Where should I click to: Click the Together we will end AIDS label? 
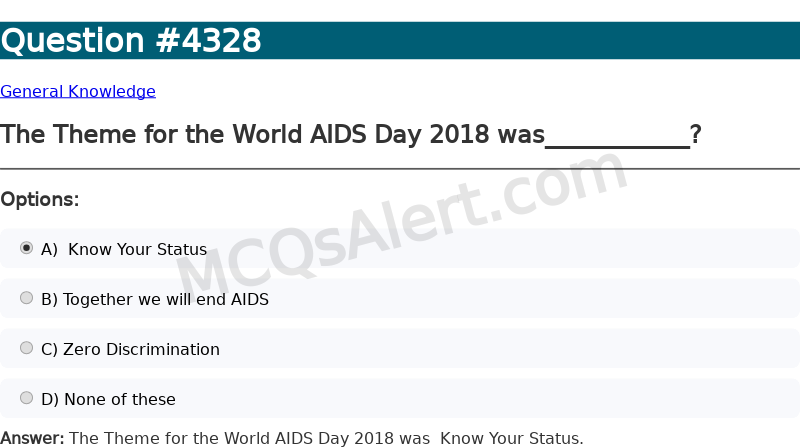pyautogui.click(x=155, y=299)
